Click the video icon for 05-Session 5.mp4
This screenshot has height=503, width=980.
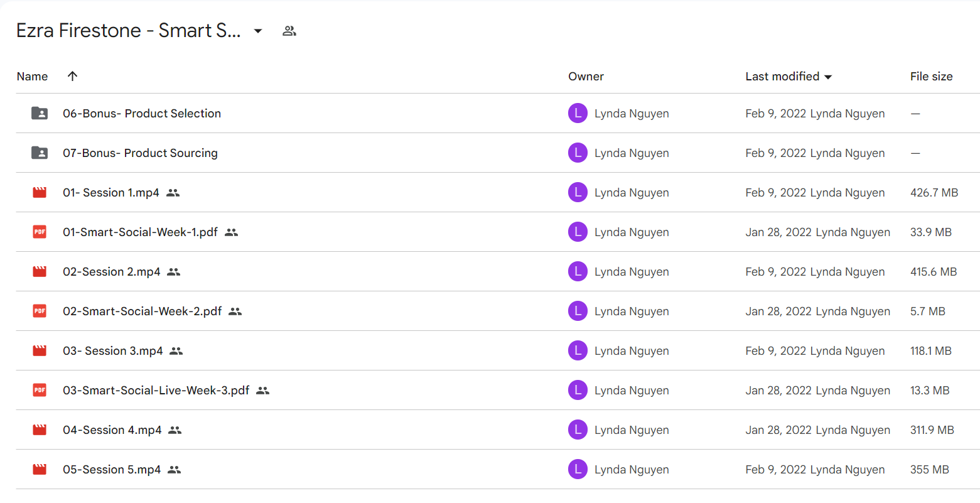point(40,469)
